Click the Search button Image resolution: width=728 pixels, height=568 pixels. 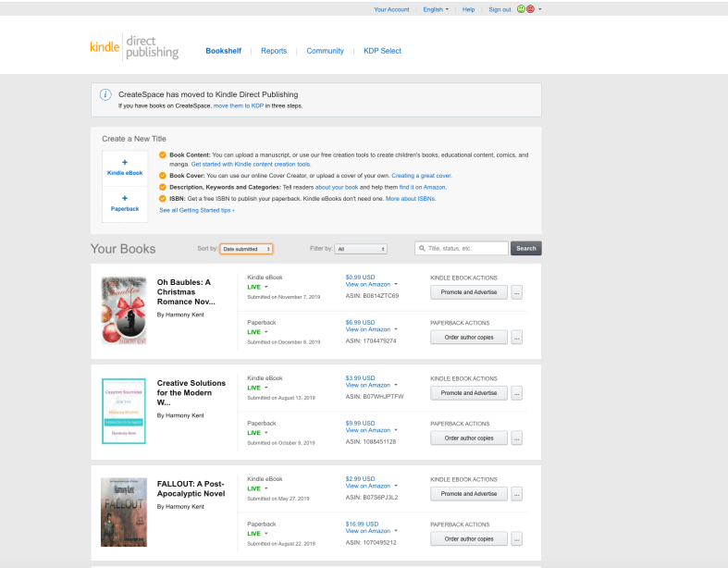coord(525,249)
